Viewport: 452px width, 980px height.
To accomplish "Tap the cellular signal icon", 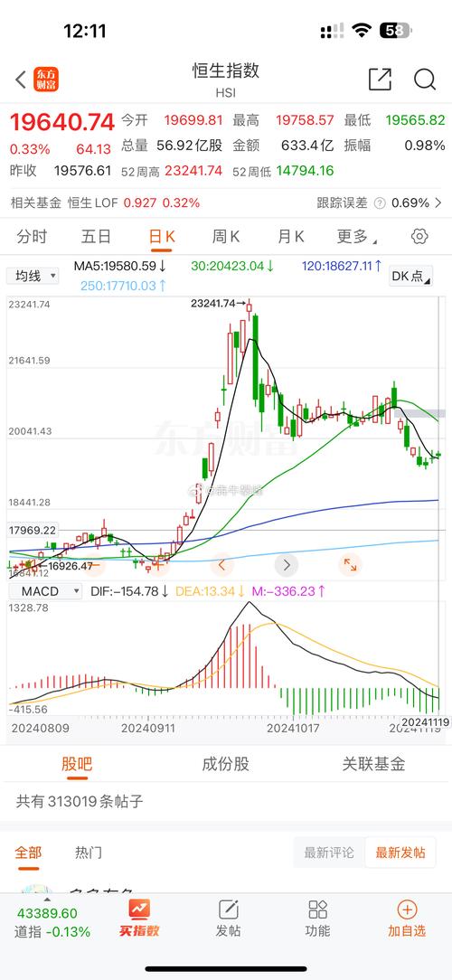I will [x=332, y=31].
